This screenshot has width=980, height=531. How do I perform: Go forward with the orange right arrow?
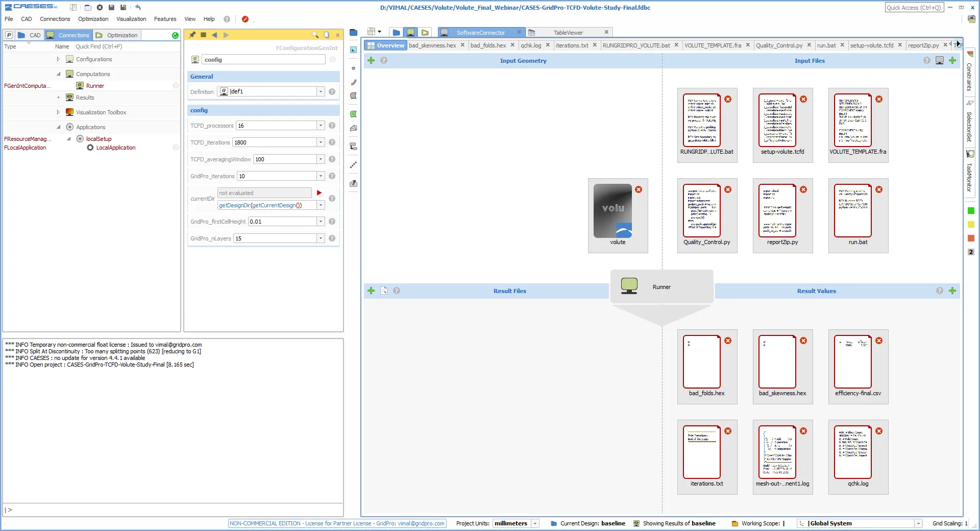click(226, 35)
